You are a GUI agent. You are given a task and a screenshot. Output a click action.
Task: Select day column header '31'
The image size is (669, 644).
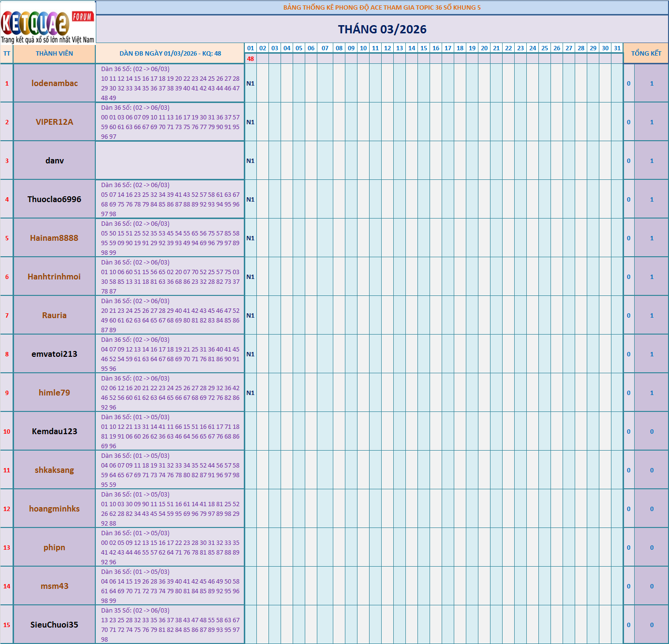(616, 48)
